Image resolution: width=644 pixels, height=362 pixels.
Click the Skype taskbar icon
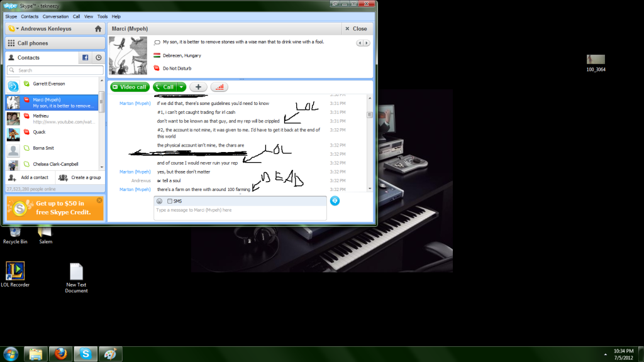tap(86, 354)
